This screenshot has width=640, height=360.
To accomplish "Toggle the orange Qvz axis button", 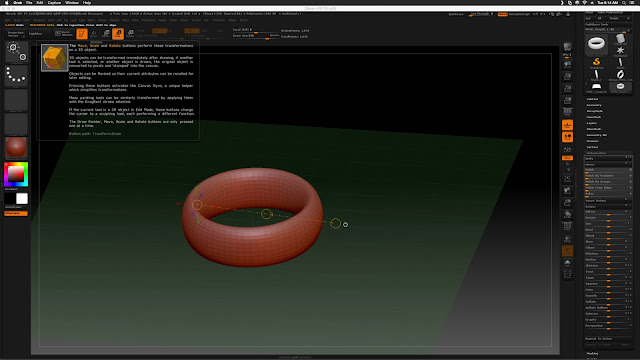I will [567, 158].
